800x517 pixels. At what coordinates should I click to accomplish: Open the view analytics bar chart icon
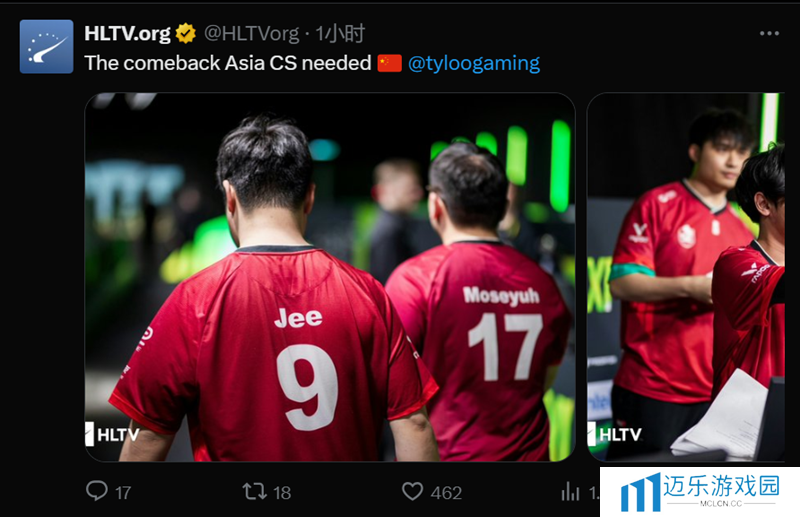coord(570,492)
